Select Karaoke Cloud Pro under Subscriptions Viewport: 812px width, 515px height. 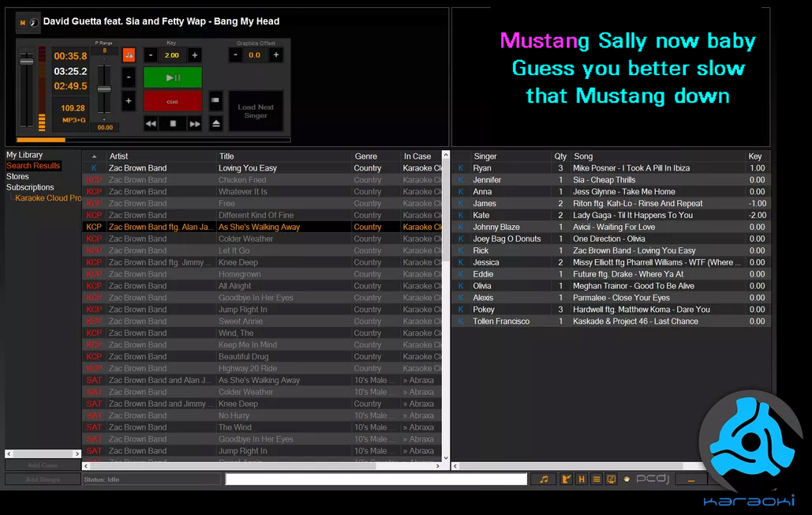pyautogui.click(x=48, y=198)
